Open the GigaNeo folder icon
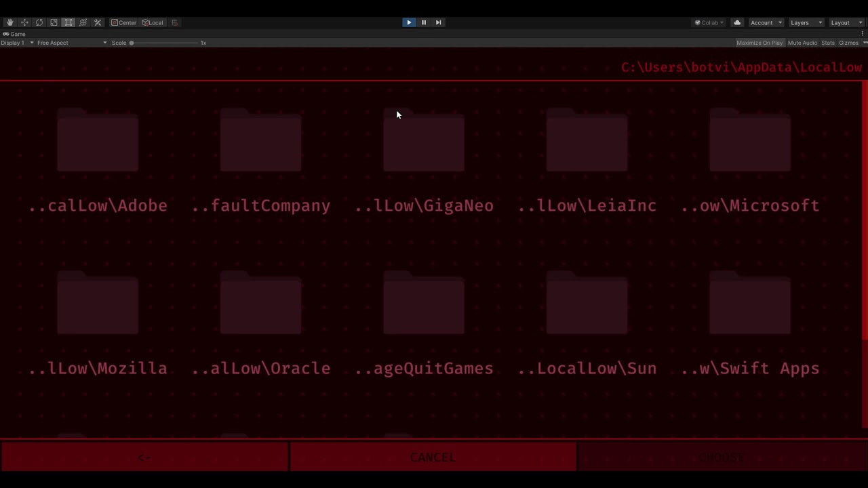868x488 pixels. pyautogui.click(x=424, y=140)
